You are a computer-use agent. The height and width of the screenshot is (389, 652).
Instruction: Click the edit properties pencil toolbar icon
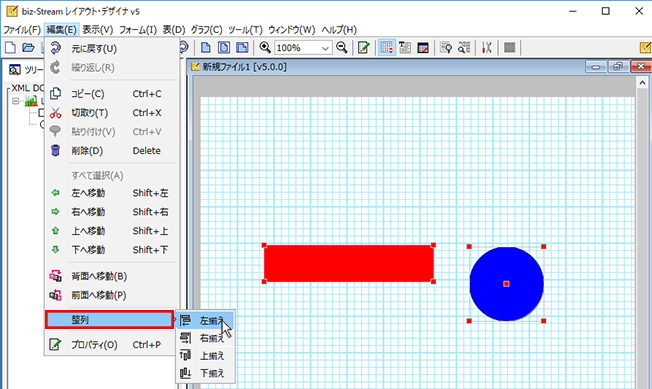[x=364, y=47]
